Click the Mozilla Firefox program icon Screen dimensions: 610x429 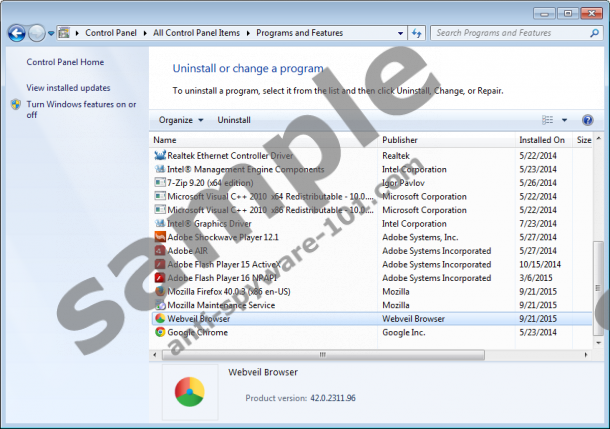click(x=160, y=291)
